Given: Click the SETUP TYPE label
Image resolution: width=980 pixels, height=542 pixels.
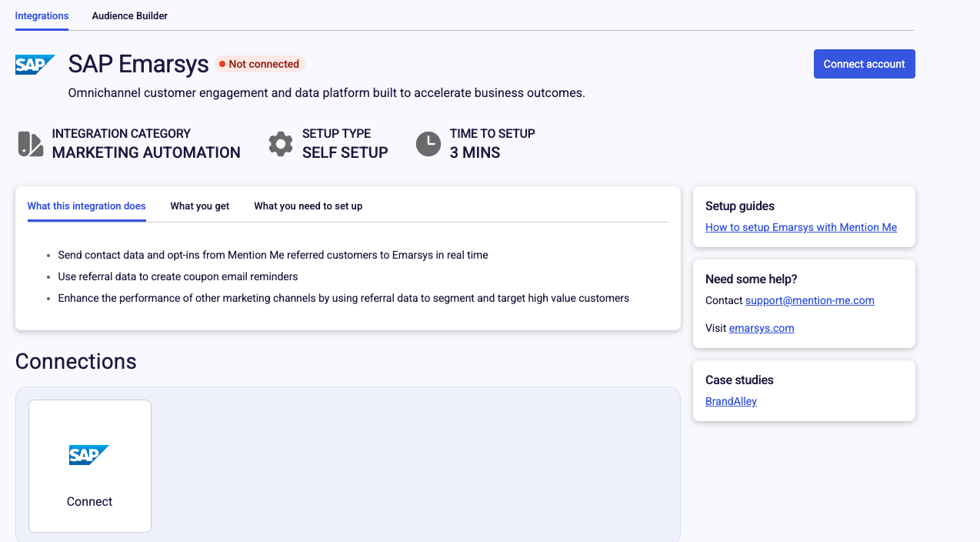Looking at the screenshot, I should pyautogui.click(x=336, y=133).
